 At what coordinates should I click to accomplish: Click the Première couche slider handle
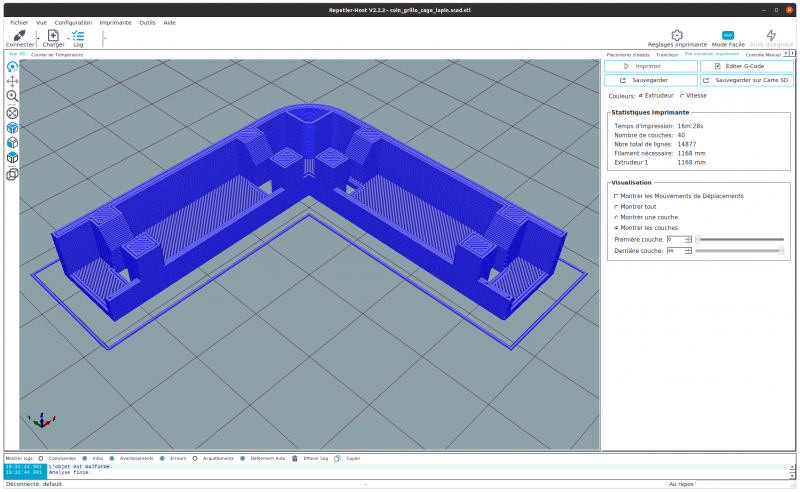click(698, 239)
